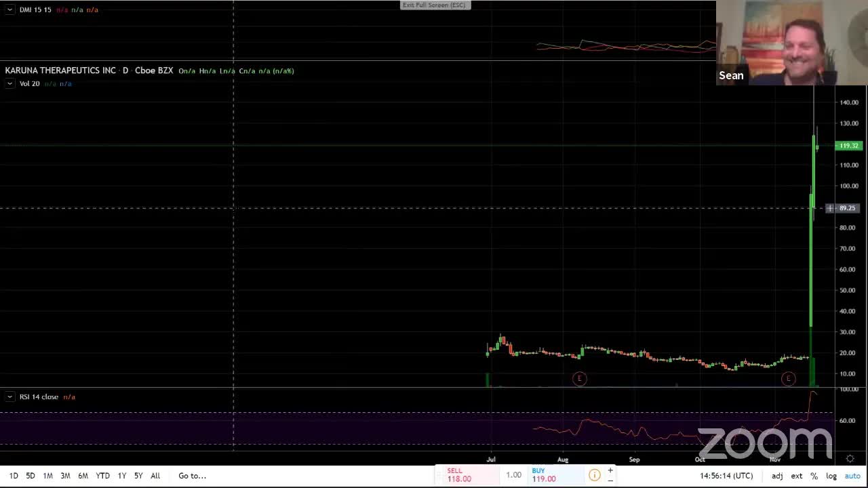Click the Vol 20 indicator name
Viewport: 868px width, 488px height.
click(x=29, y=83)
